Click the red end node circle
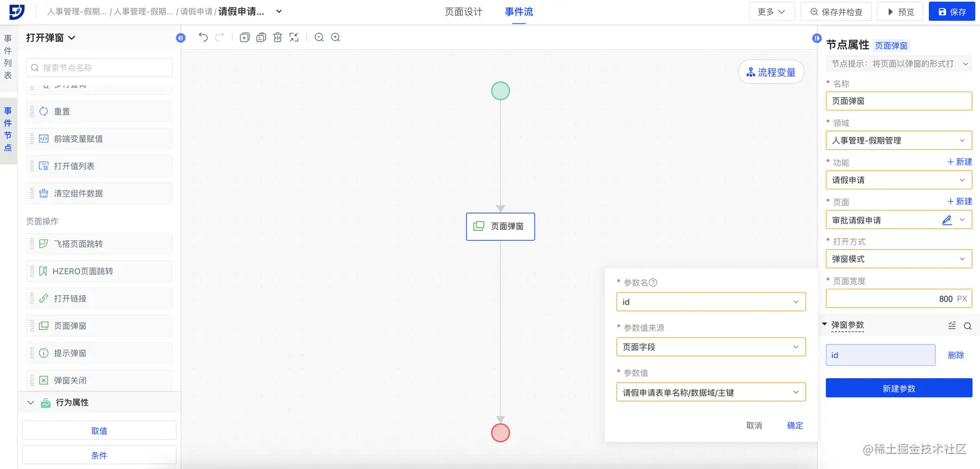980x469 pixels. (x=500, y=433)
